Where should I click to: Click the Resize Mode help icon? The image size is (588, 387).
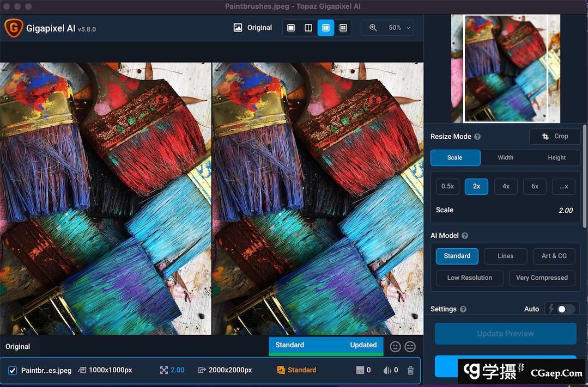point(477,137)
